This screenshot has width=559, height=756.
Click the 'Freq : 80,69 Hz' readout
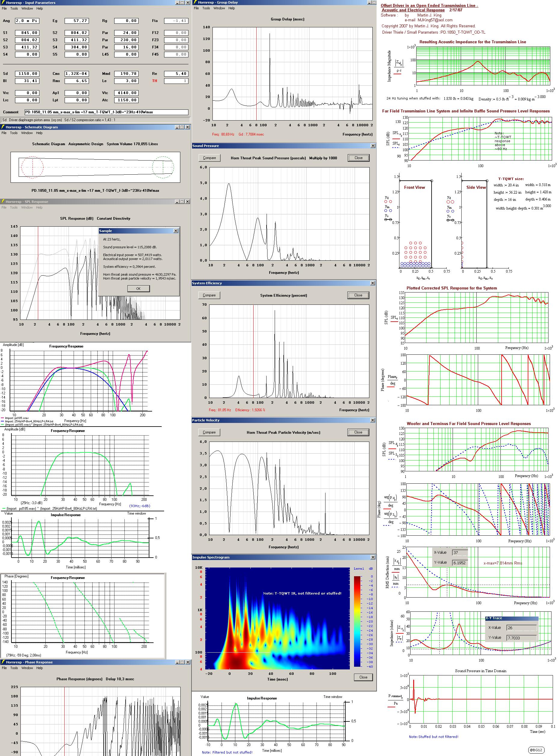point(223,135)
